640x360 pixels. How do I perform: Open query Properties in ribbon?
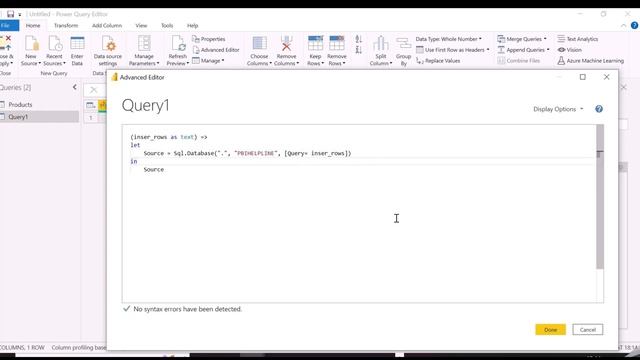tap(209, 39)
